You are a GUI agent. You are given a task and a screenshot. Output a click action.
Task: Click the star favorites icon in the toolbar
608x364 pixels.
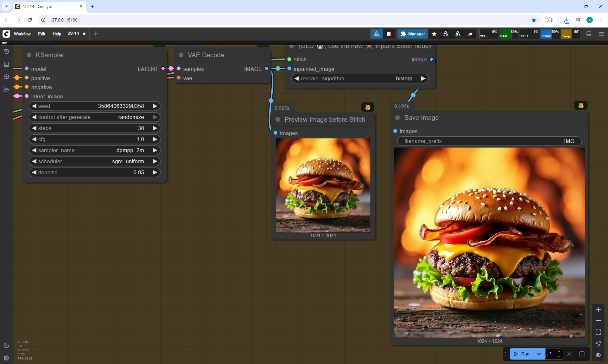point(434,34)
